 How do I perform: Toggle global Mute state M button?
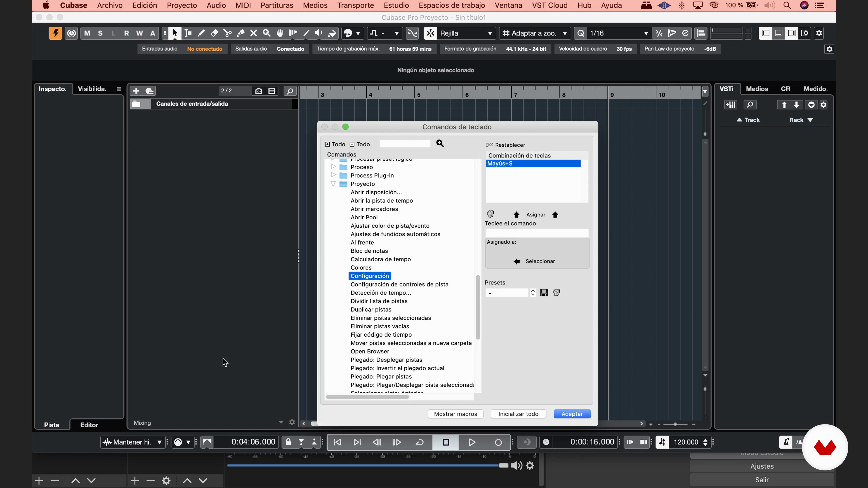[87, 33]
